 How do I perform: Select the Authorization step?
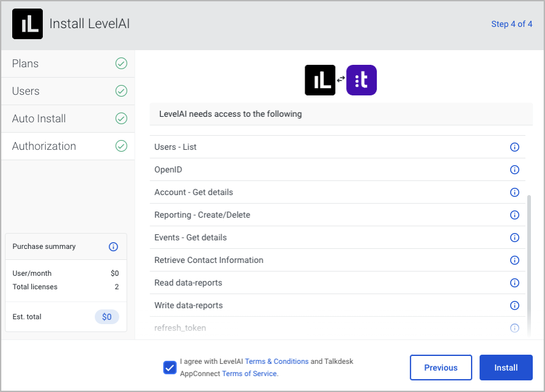(68, 146)
